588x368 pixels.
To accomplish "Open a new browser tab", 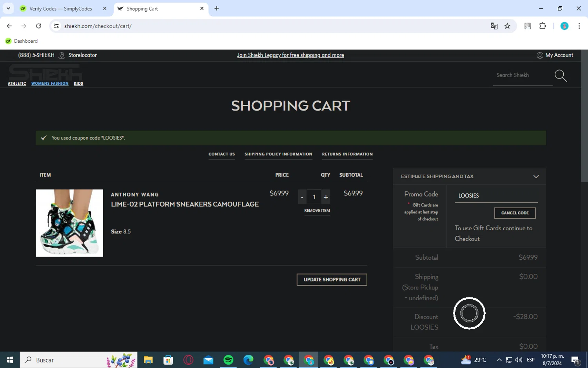I will (216, 8).
